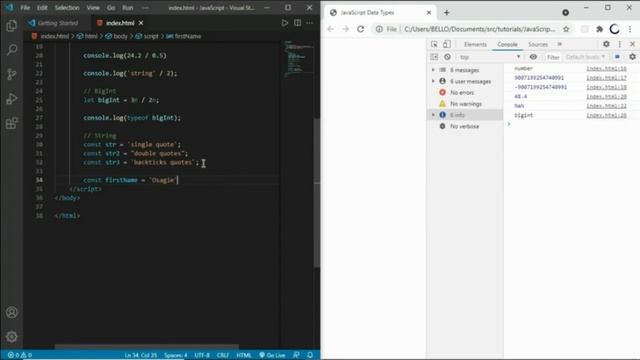Open Chrome Extensions puzzle icon
The image size is (640, 360).
pyautogui.click(x=600, y=29)
